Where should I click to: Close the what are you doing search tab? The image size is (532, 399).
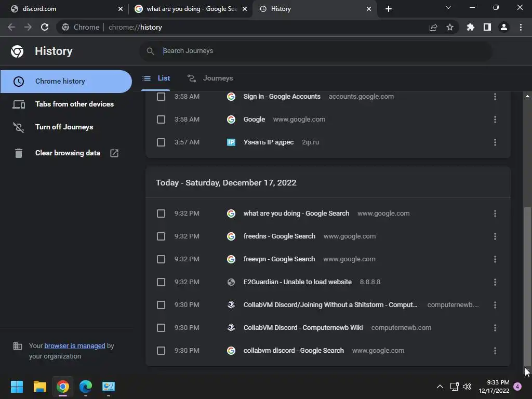click(245, 9)
